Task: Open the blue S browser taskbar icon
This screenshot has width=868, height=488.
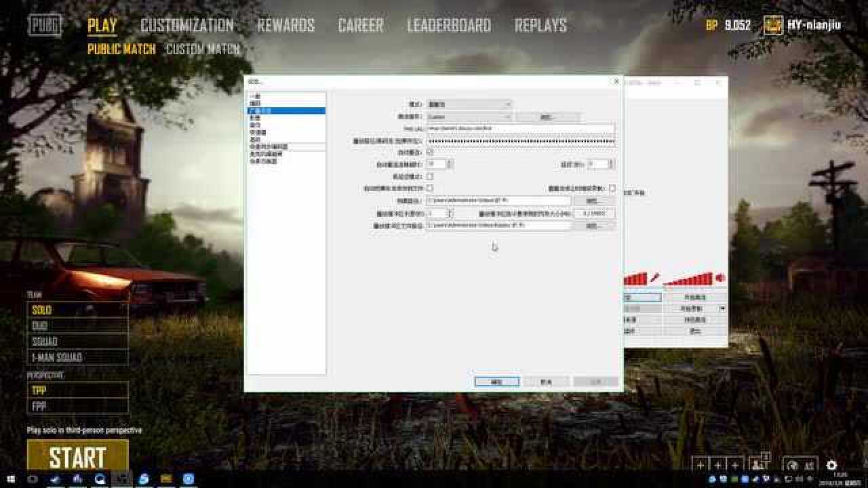Action: (144, 479)
